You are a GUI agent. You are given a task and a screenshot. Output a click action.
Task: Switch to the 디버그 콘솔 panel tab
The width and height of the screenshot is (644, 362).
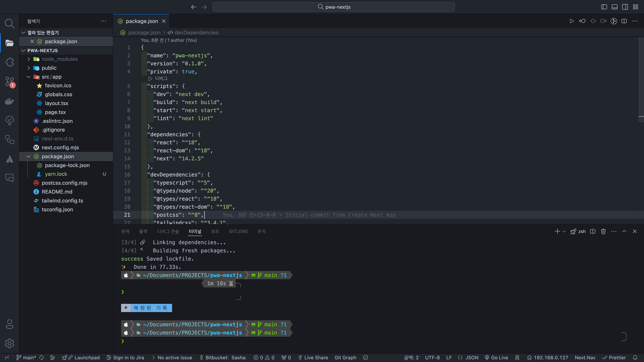coord(168,231)
